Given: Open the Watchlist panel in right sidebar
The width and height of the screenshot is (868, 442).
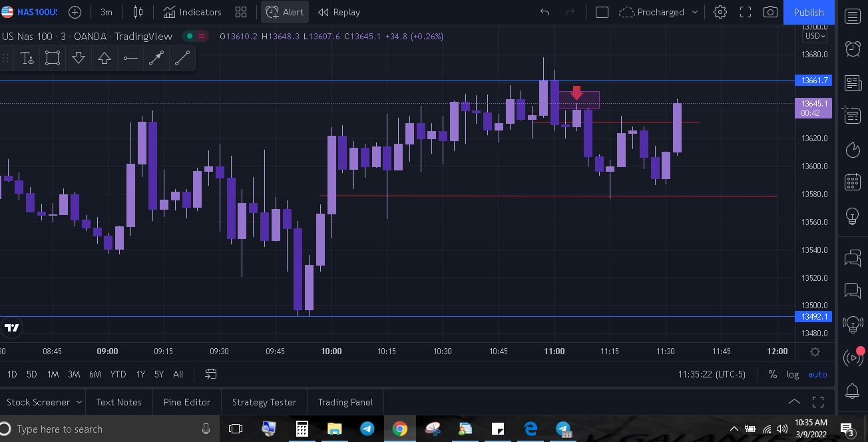Looking at the screenshot, I should point(853,17).
